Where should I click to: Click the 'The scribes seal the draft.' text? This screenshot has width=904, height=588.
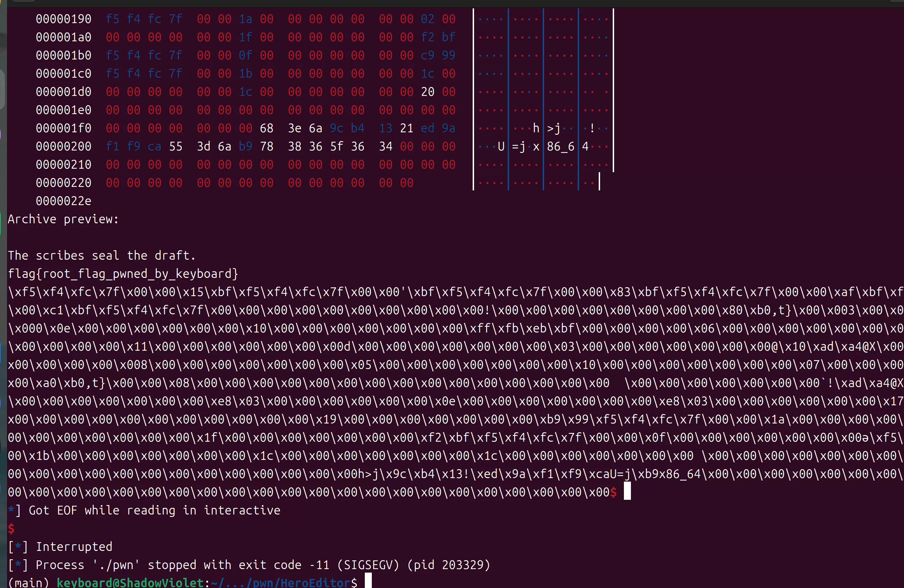coord(102,255)
